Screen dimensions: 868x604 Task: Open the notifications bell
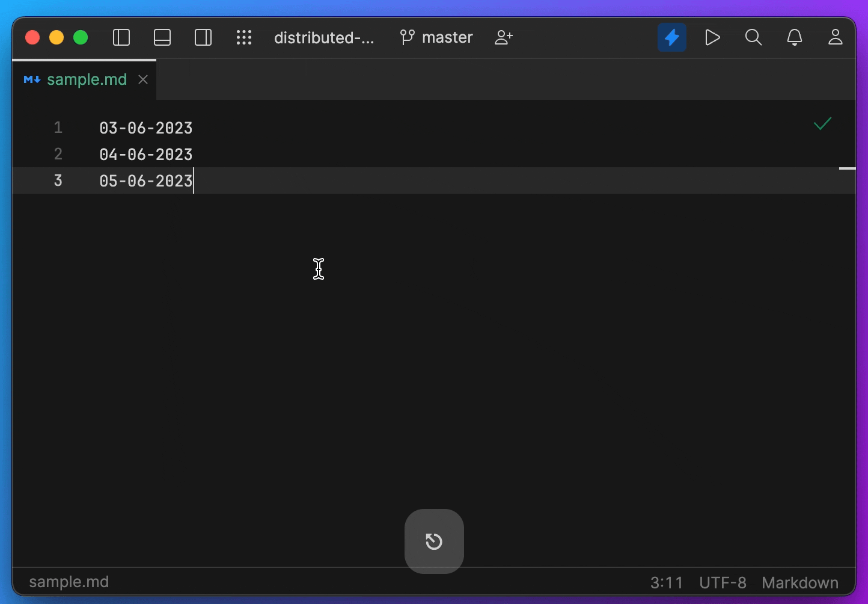[x=794, y=37]
